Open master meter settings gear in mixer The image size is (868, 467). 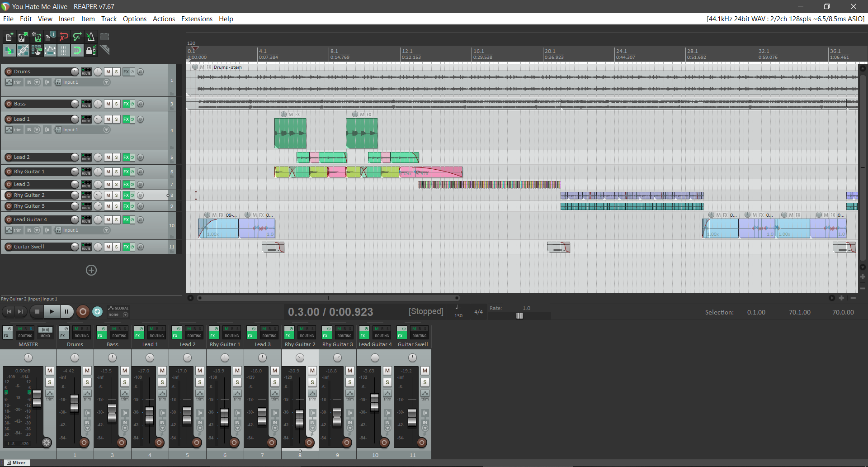coord(47,443)
